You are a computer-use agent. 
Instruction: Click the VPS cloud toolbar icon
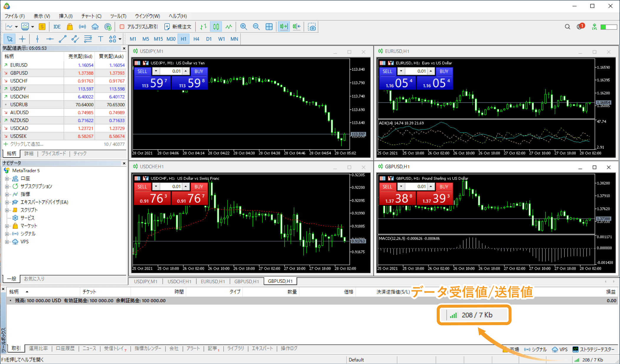tap(95, 27)
